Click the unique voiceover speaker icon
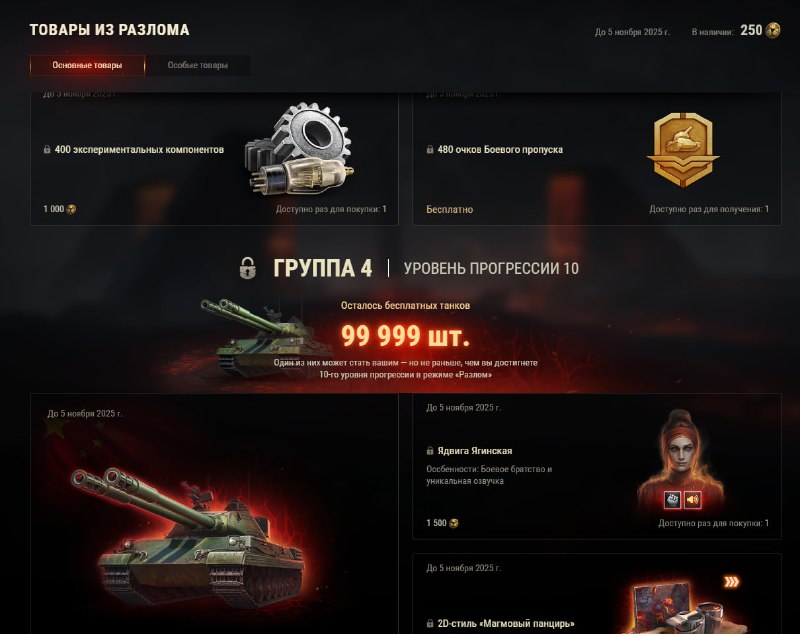 692,500
